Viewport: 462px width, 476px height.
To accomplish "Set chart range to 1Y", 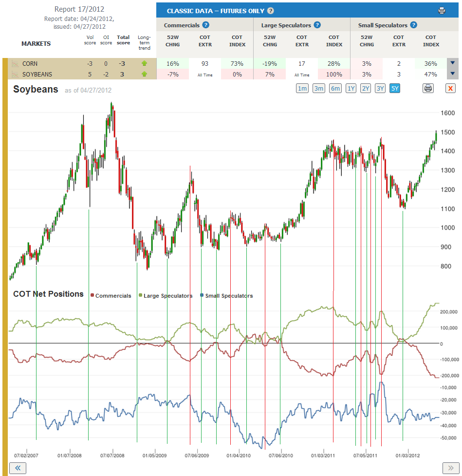I will [x=351, y=88].
